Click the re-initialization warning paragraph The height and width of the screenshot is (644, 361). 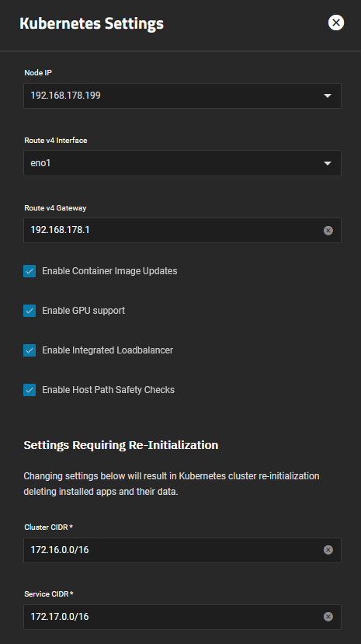(172, 484)
